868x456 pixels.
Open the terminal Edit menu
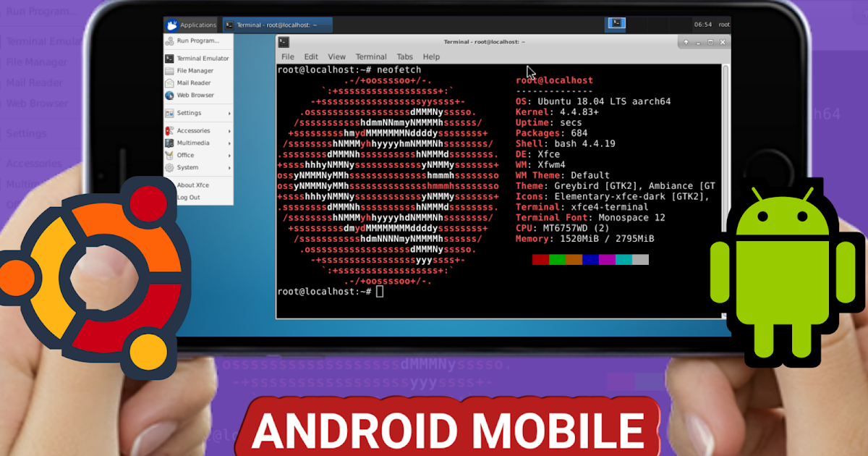click(311, 56)
